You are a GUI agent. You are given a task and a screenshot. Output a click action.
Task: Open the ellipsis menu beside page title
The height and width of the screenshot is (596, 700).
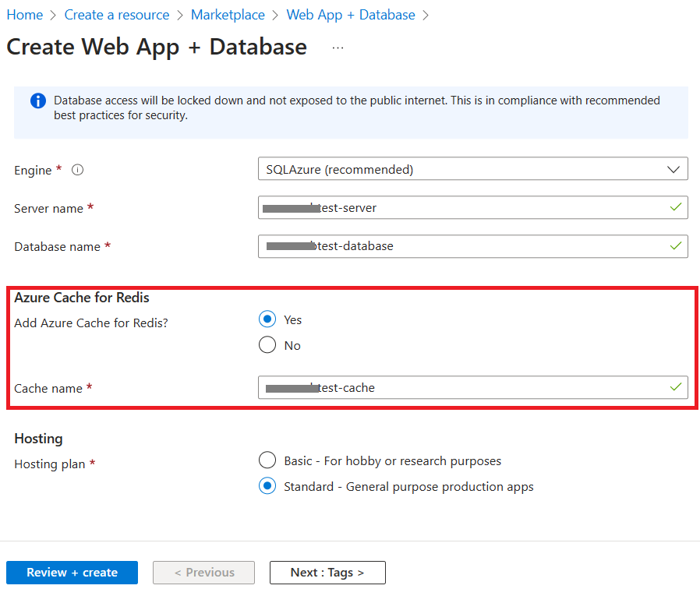pyautogui.click(x=338, y=48)
